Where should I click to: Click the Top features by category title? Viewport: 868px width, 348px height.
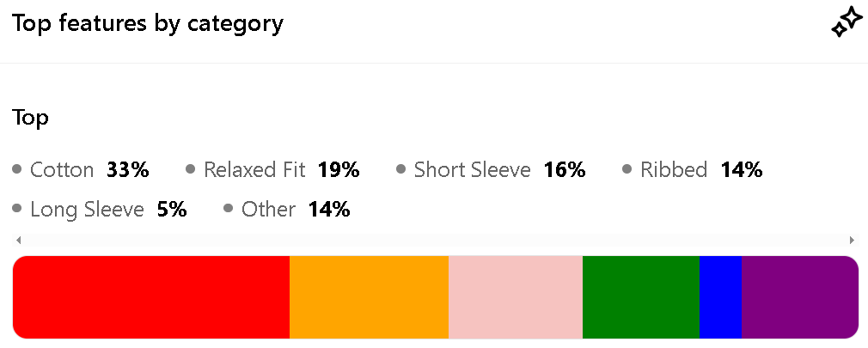[x=148, y=23]
